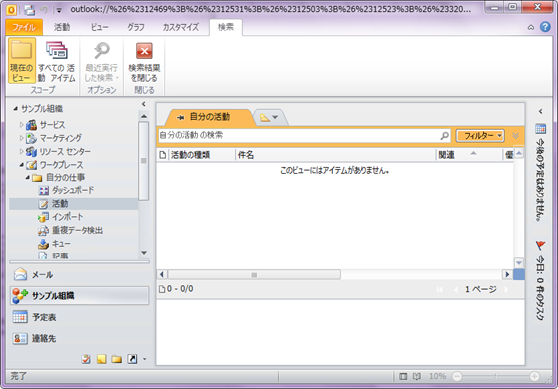Switch to the ビュー ribbon tab
The image size is (558, 389).
click(99, 27)
